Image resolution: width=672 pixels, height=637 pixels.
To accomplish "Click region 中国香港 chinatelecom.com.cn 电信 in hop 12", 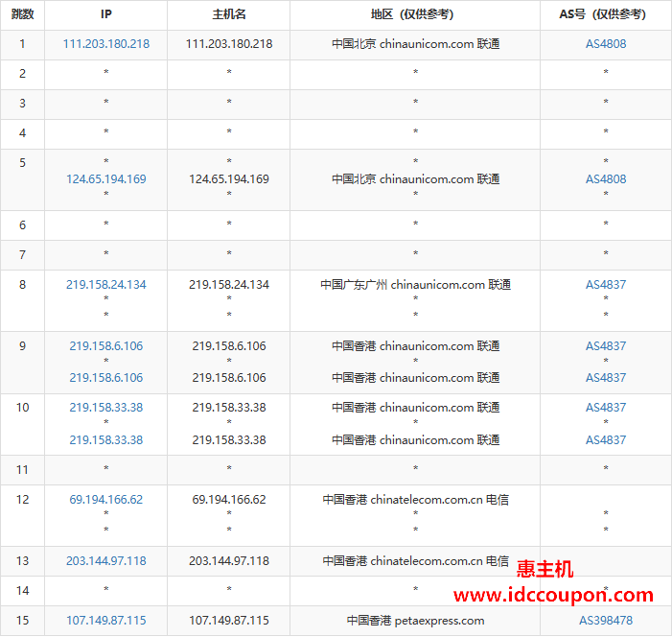I will click(x=415, y=499).
